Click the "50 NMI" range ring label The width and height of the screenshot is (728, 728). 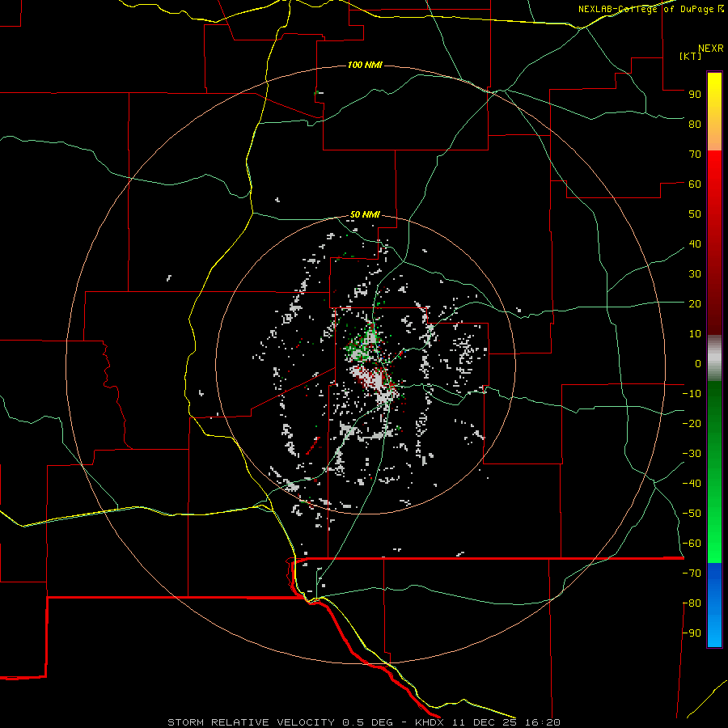click(x=365, y=214)
